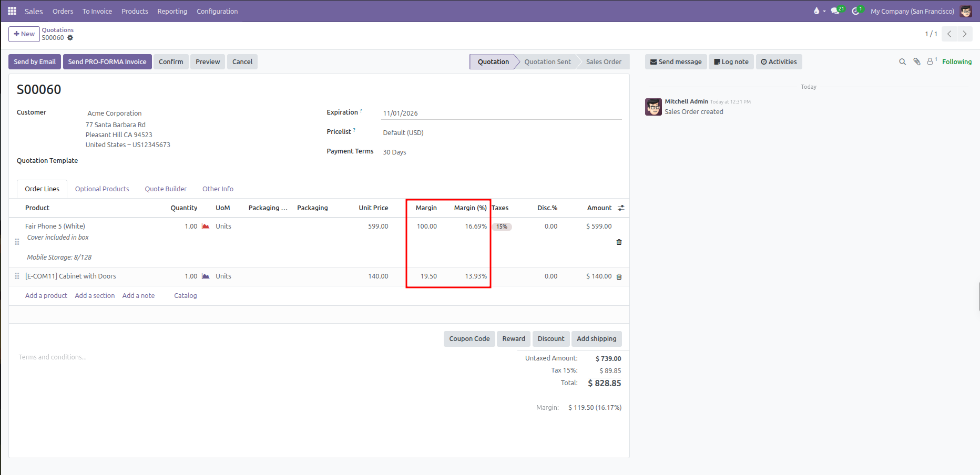Go to next record arrow

[x=965, y=34]
